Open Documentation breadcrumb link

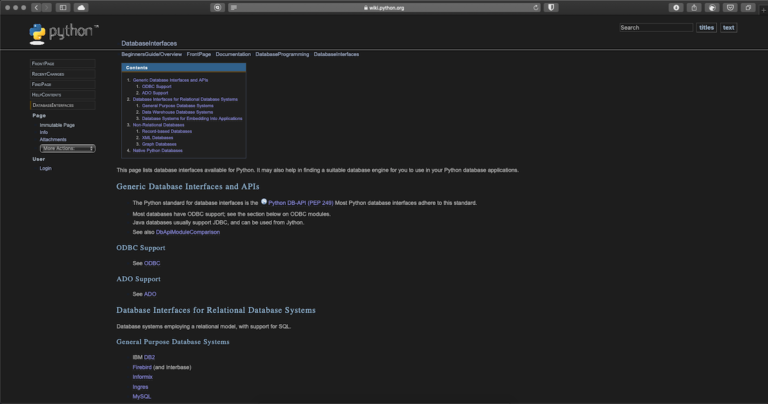[233, 54]
